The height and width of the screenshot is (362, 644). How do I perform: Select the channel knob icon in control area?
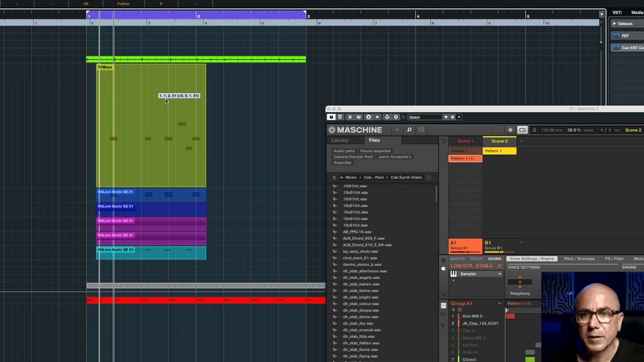click(443, 260)
